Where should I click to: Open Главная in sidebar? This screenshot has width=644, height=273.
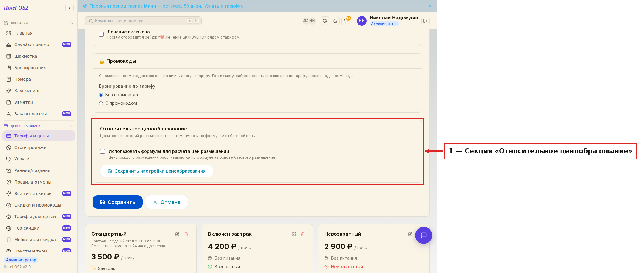(39, 33)
